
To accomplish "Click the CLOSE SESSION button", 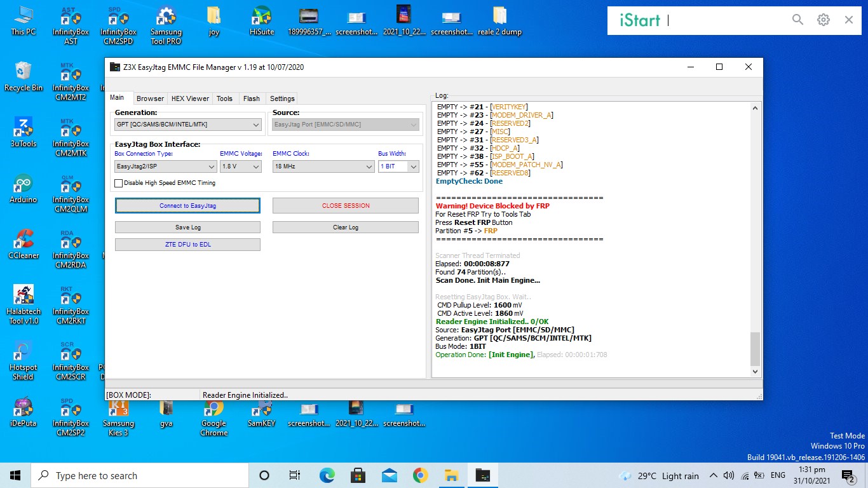I will (346, 206).
